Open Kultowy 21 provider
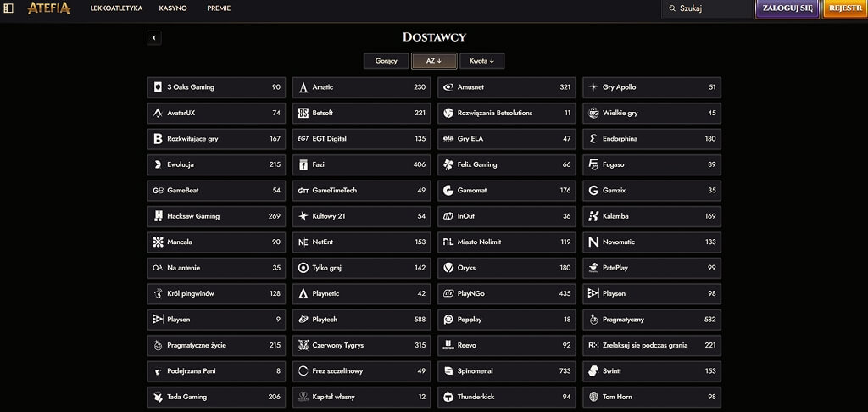868x412 pixels. (361, 216)
